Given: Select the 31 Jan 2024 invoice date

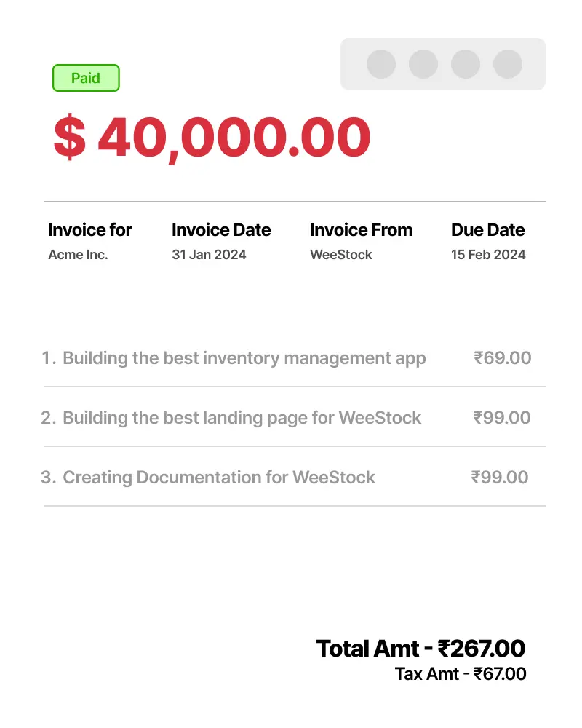Looking at the screenshot, I should (209, 255).
